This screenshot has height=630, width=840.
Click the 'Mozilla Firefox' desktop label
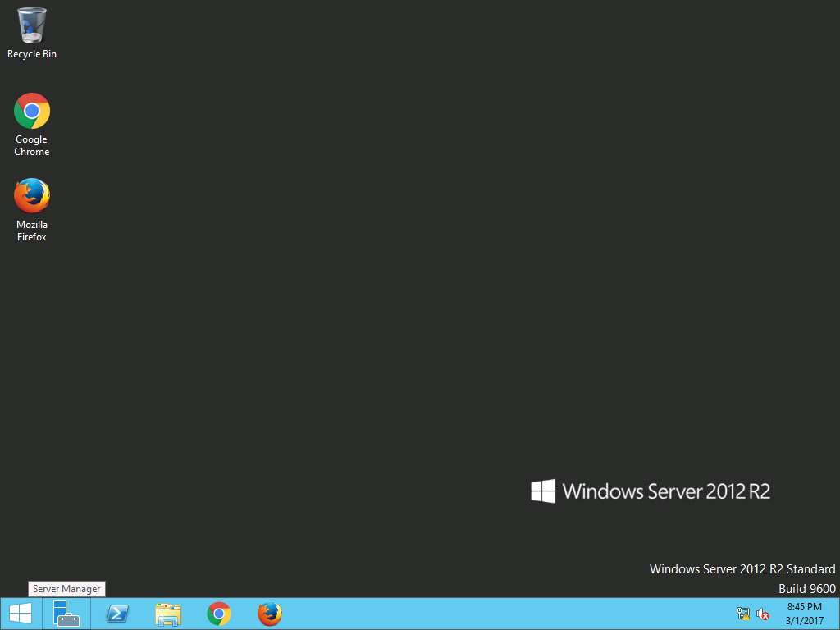32,231
